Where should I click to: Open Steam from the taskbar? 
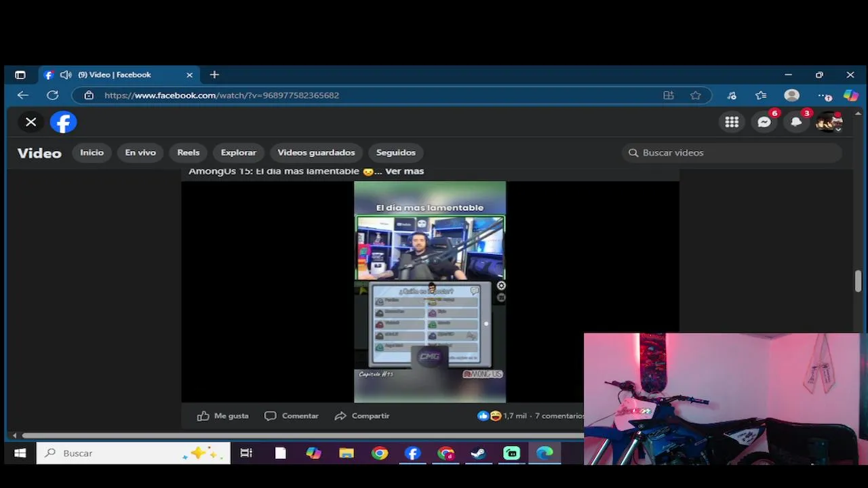point(479,453)
